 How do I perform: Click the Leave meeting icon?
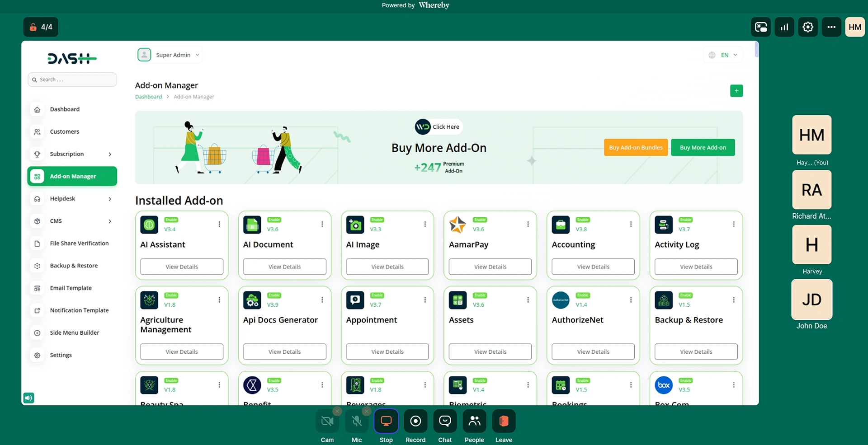click(x=504, y=421)
